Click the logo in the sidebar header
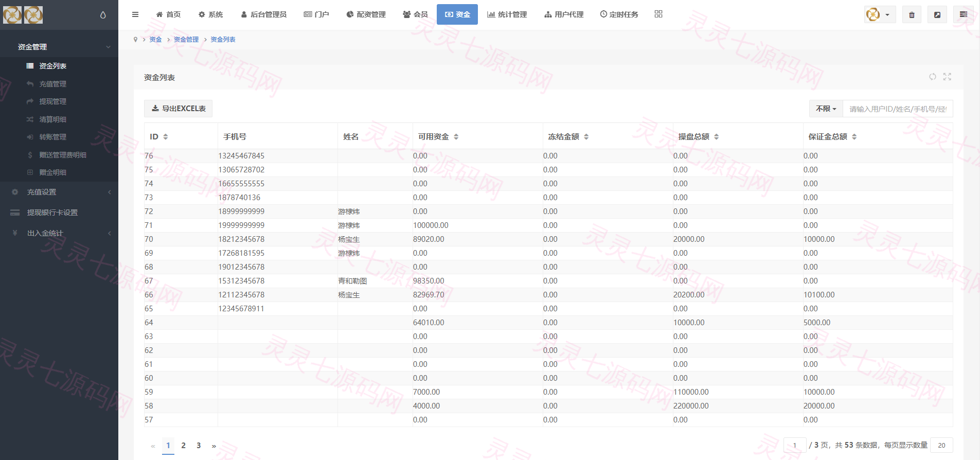Viewport: 980px width, 460px height. point(23,15)
